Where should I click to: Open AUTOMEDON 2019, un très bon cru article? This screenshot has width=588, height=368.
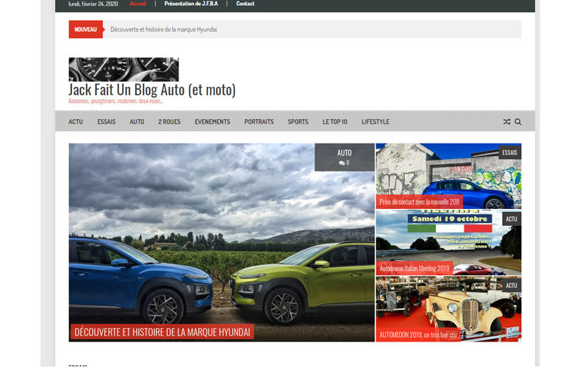pyautogui.click(x=417, y=335)
